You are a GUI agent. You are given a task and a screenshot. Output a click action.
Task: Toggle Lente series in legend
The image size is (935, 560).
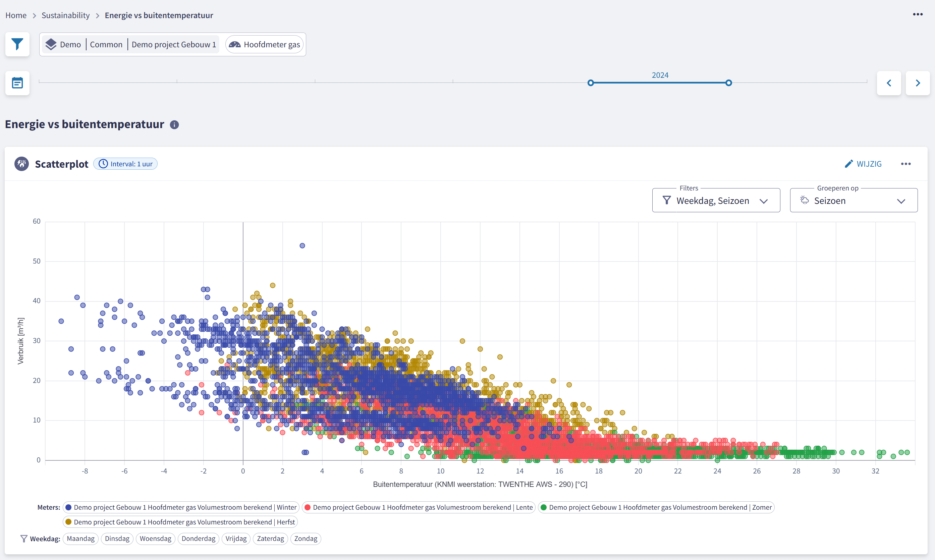click(419, 507)
